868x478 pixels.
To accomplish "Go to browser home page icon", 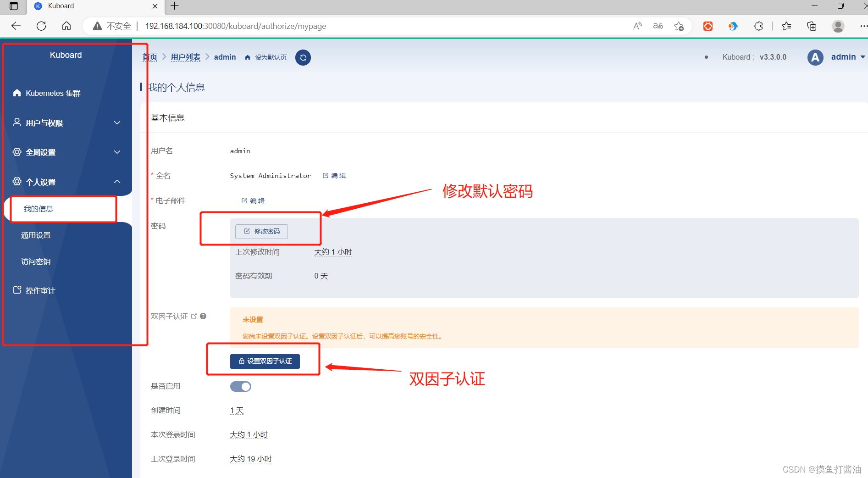I will click(x=66, y=26).
